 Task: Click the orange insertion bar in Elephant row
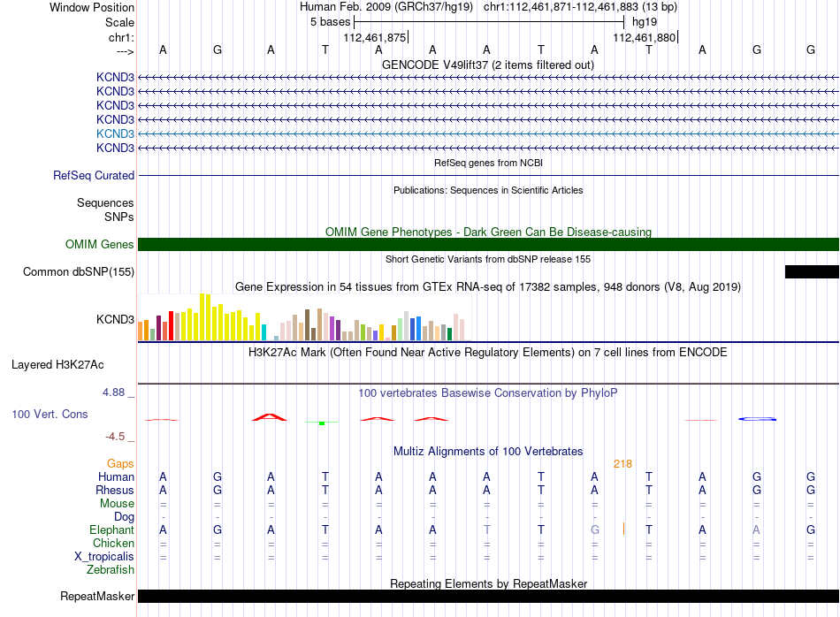623,529
